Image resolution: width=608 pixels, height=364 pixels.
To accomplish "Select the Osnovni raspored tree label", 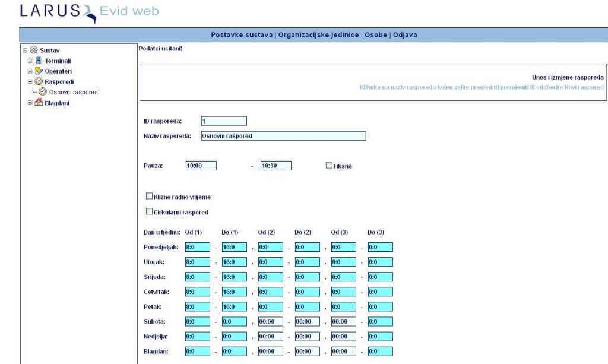I will [73, 93].
